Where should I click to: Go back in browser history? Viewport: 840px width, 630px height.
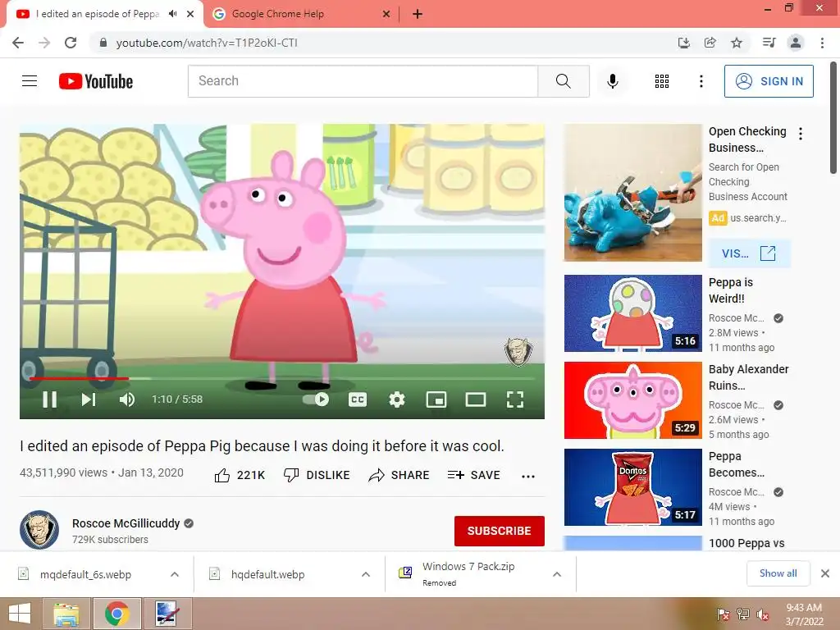pos(18,43)
